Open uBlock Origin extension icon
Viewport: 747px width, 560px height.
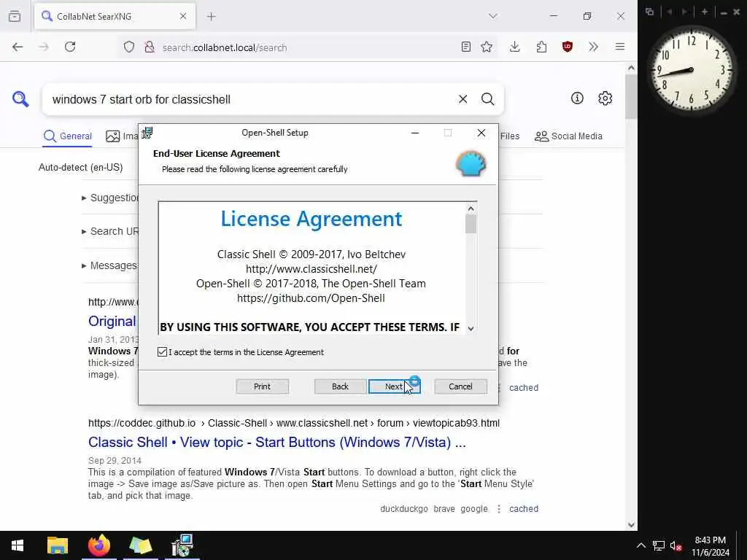coord(568,47)
